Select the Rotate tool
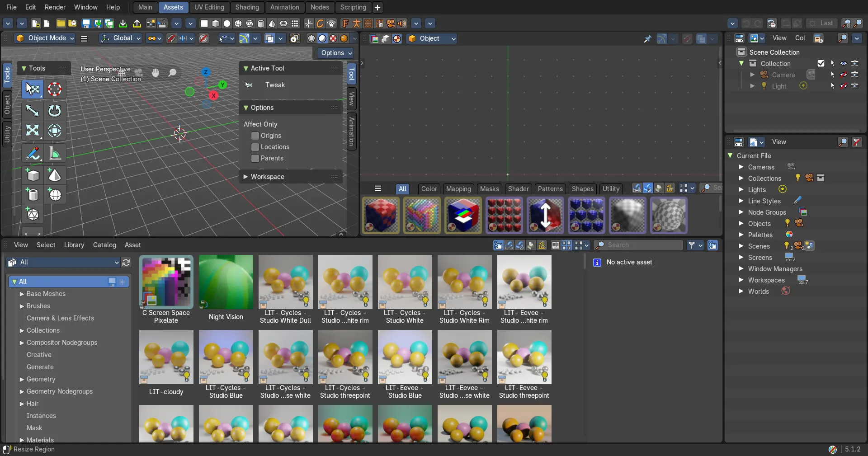The height and width of the screenshot is (456, 868). tap(55, 110)
